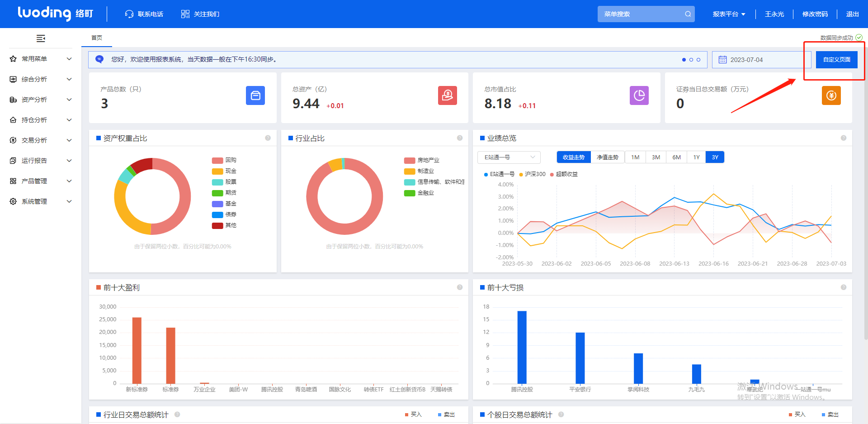This screenshot has height=424, width=868.
Task: Click the 运行报告 document icon
Action: pos(13,161)
